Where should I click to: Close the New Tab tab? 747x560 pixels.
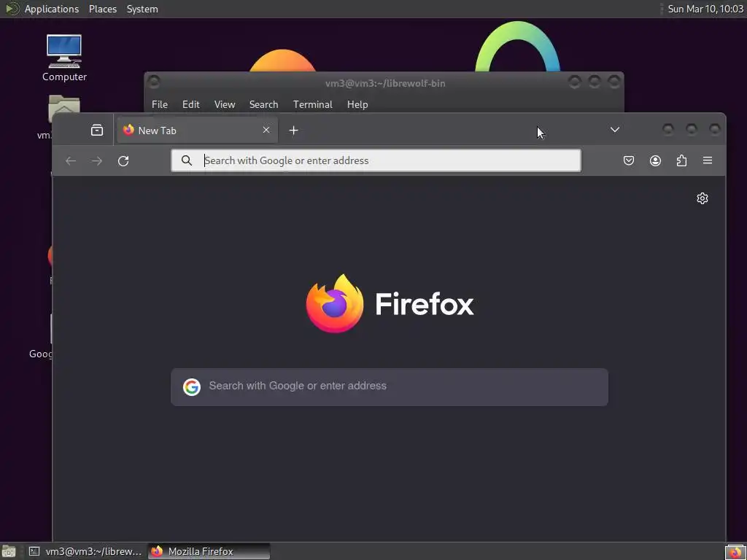(266, 130)
